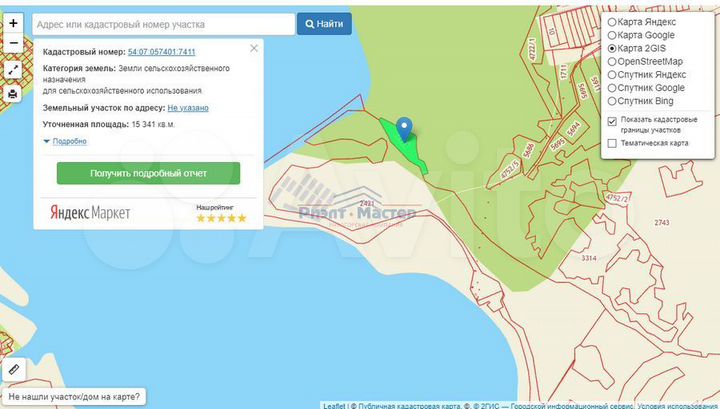Click parcel labeled 2743 on map
This screenshot has height=409, width=720.
(x=662, y=222)
